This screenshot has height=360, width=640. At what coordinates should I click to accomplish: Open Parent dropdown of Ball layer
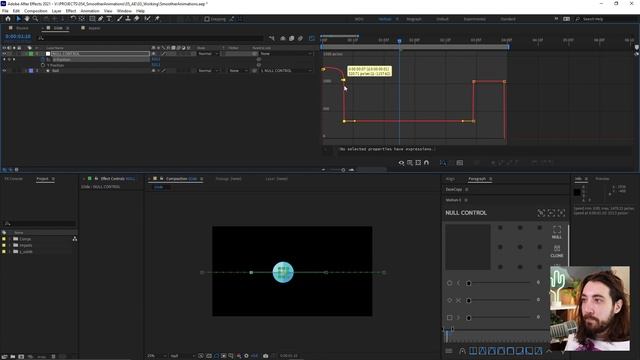tap(286, 71)
